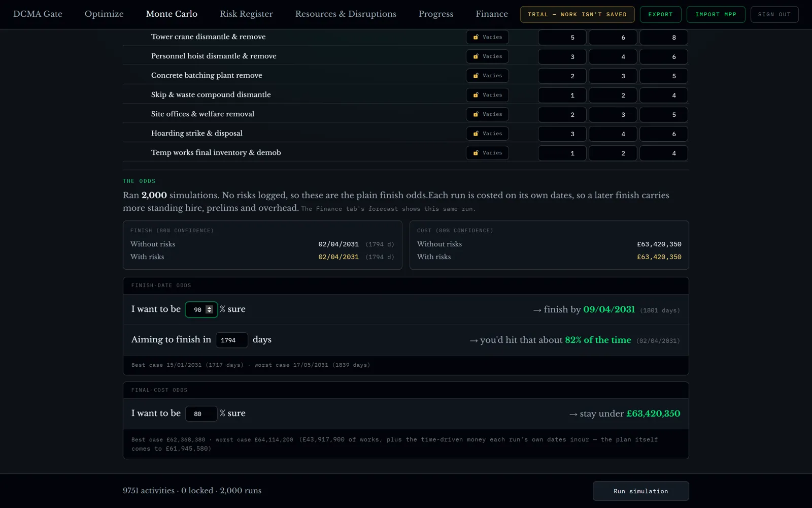Click the 80 percent sure cost field

click(x=201, y=414)
